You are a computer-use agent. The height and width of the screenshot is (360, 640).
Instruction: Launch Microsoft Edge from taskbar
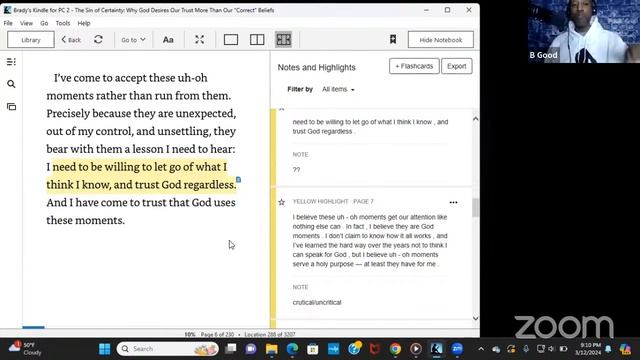tap(292, 349)
